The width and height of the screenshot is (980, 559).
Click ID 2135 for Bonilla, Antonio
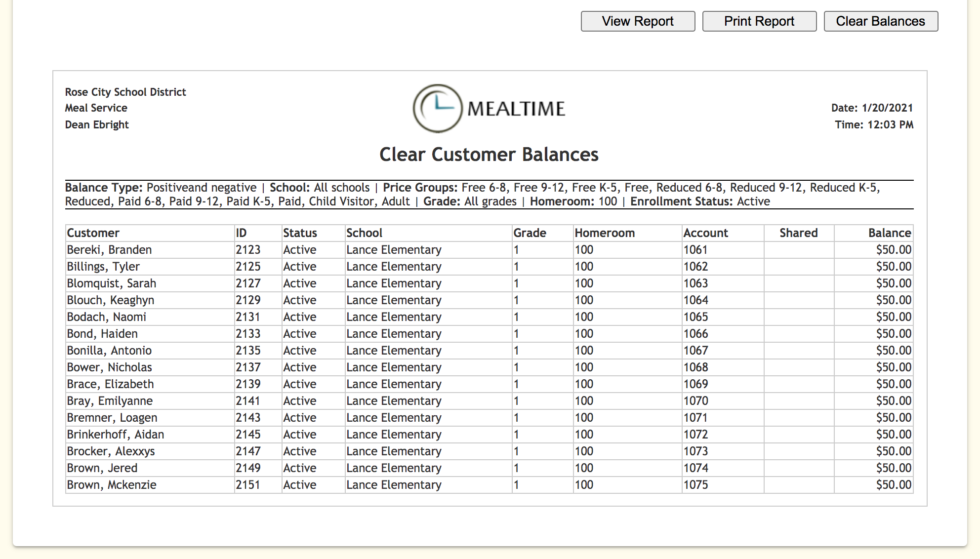point(248,351)
